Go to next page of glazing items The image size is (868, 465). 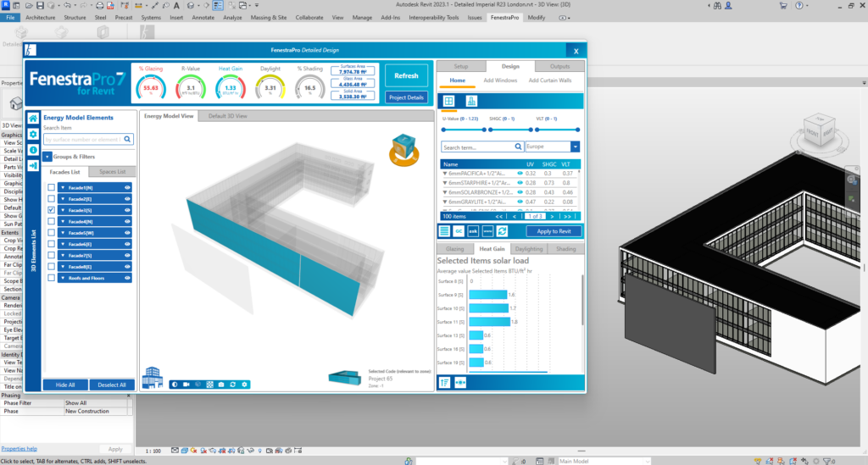[551, 217]
